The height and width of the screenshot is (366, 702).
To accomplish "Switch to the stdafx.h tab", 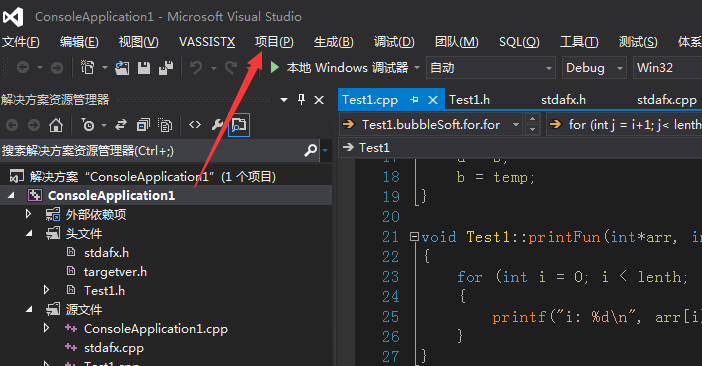I will 563,100.
